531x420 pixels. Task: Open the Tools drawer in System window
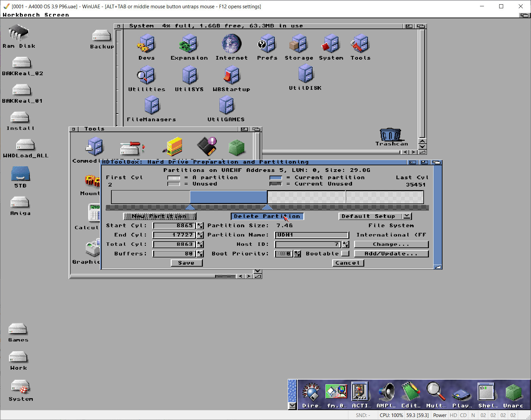click(360, 44)
